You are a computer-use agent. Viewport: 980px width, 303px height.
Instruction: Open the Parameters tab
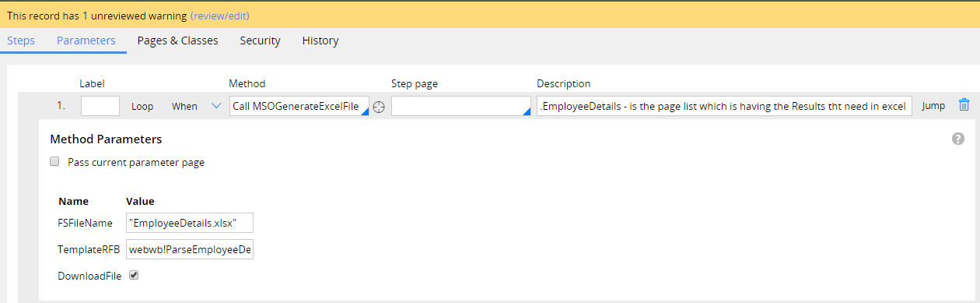(x=86, y=41)
